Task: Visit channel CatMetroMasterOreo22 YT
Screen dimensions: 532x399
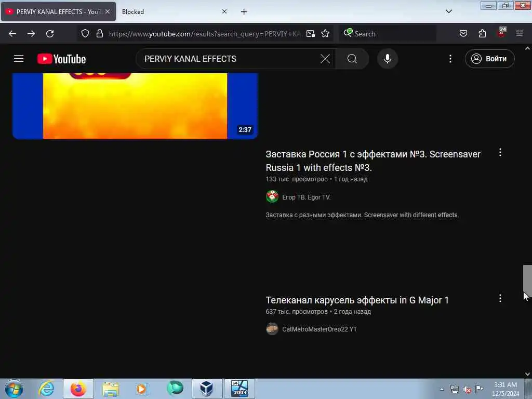Action: coord(320,329)
